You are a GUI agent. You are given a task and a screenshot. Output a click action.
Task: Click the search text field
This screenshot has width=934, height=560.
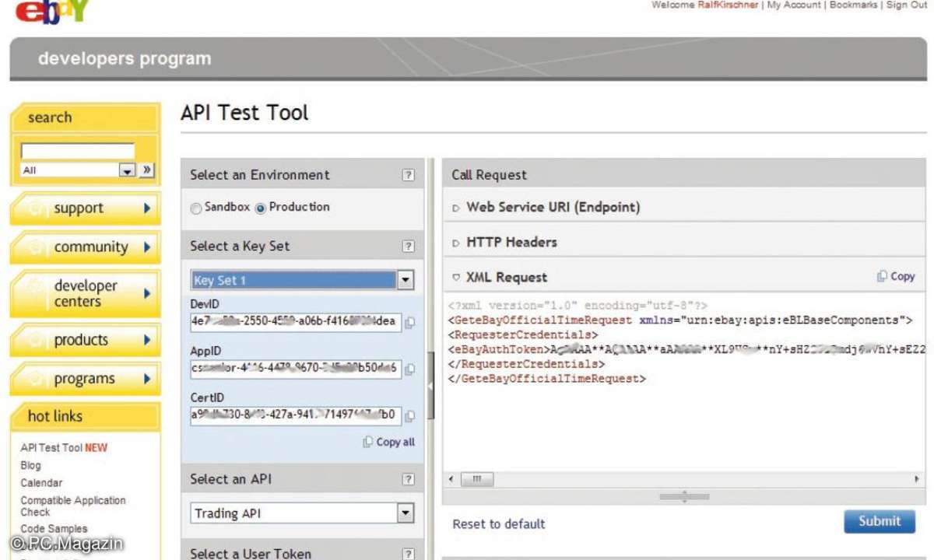click(x=77, y=151)
